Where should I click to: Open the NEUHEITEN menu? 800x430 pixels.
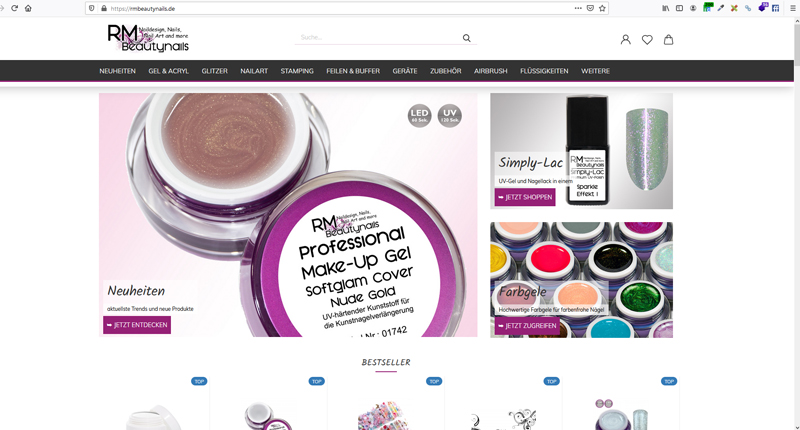click(117, 71)
